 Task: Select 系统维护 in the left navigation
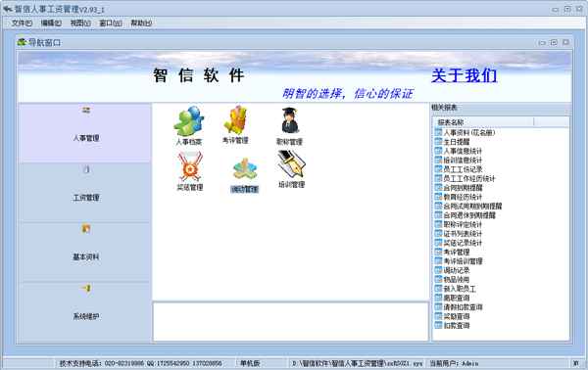84,312
